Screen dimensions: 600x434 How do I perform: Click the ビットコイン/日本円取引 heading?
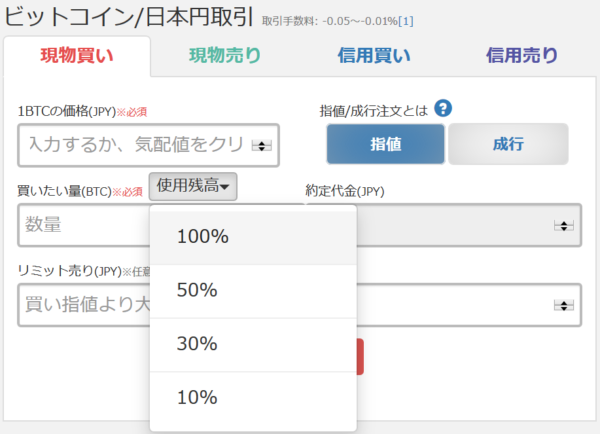[129, 17]
